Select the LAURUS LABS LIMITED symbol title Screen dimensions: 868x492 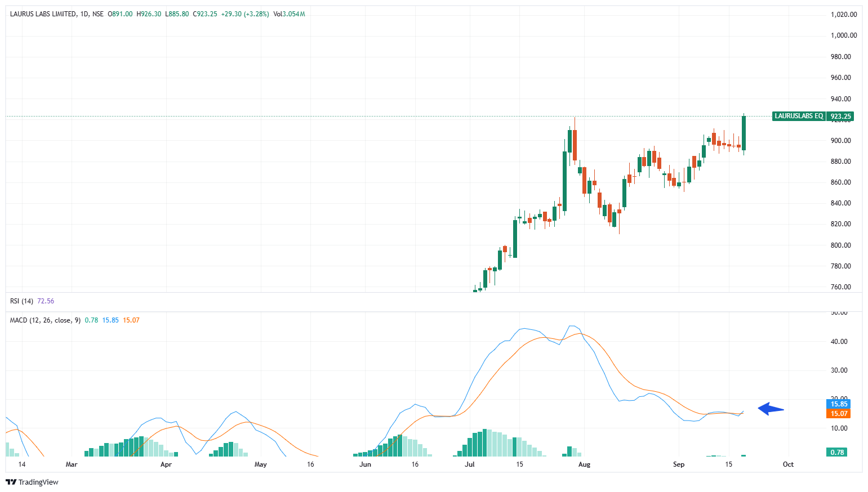[x=43, y=14]
